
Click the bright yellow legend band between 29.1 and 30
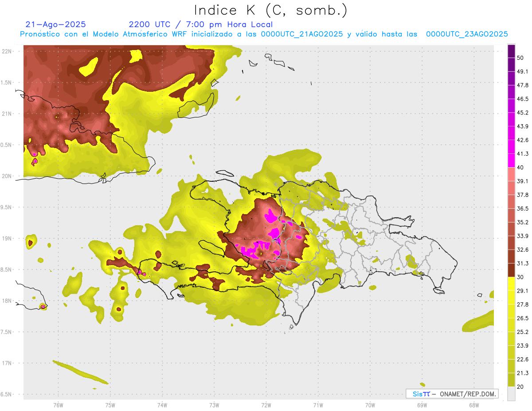[x=511, y=284]
